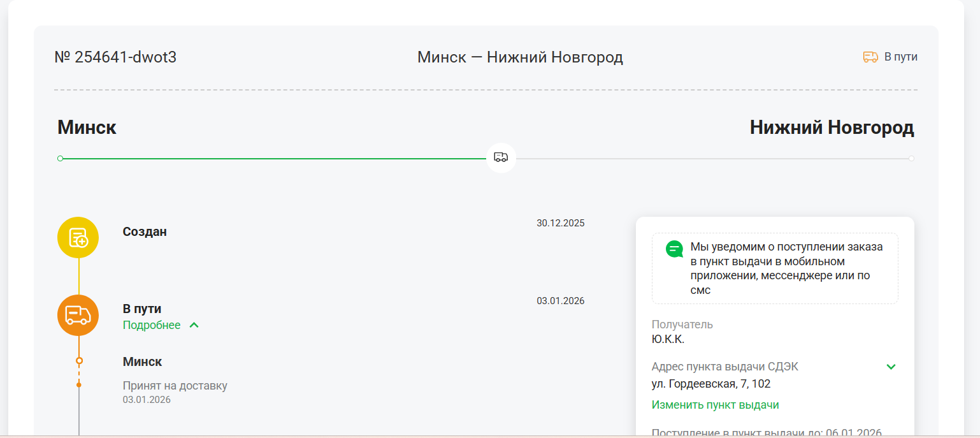The image size is (980, 438).
Task: Click the orange truck icon in the header
Action: point(870,57)
